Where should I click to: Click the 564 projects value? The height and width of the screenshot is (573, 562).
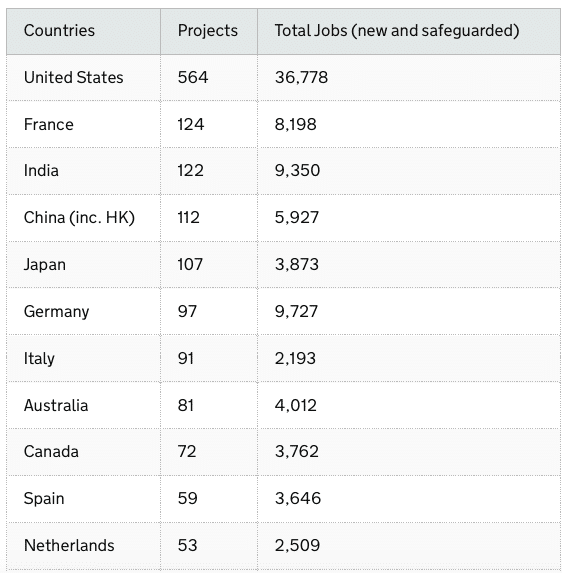click(x=193, y=77)
